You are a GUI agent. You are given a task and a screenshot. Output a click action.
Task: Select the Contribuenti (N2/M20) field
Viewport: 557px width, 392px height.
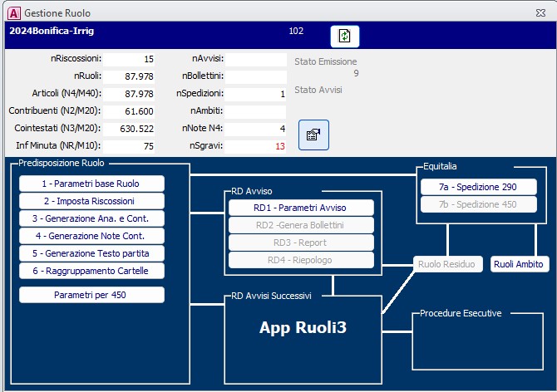pos(131,111)
